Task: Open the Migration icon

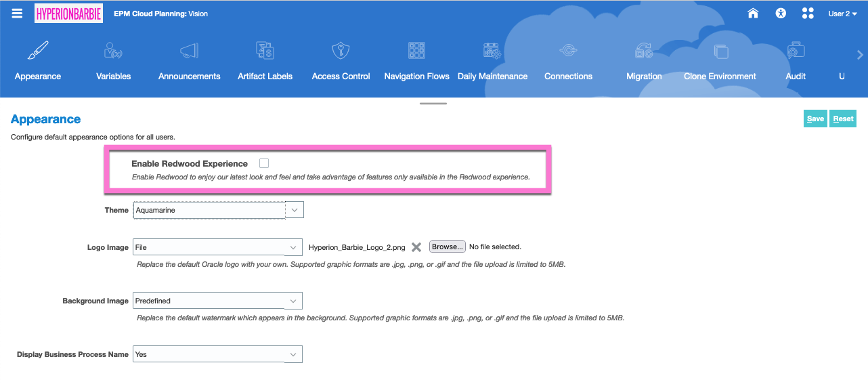Action: [x=644, y=51]
